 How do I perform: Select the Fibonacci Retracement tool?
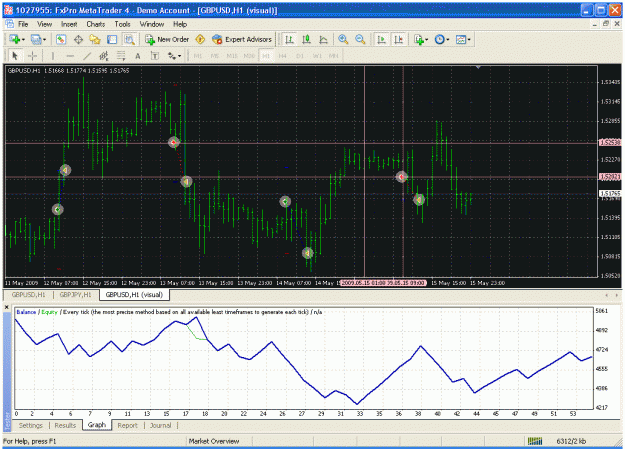click(121, 56)
